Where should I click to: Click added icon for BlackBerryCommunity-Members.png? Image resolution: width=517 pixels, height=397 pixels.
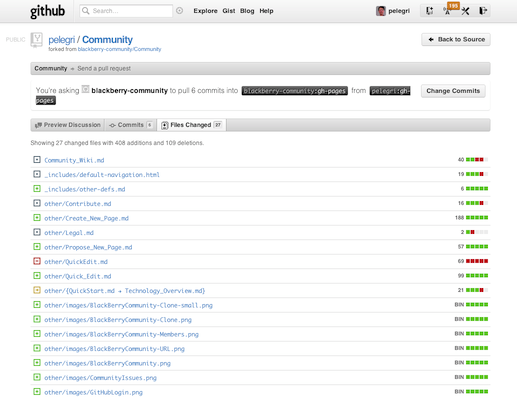pyautogui.click(x=37, y=334)
